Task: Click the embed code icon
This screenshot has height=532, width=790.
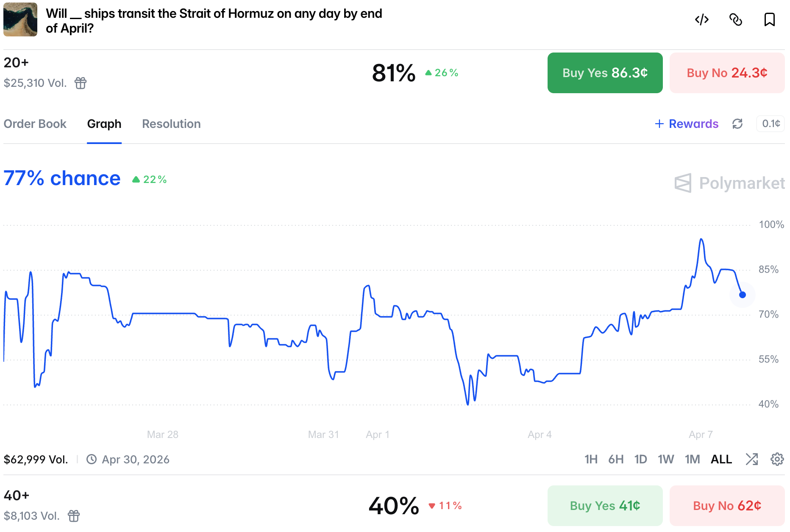Action: coord(702,20)
